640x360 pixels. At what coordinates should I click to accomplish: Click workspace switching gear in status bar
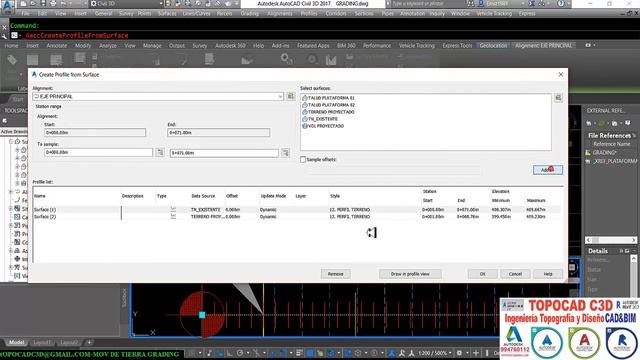pos(460,353)
